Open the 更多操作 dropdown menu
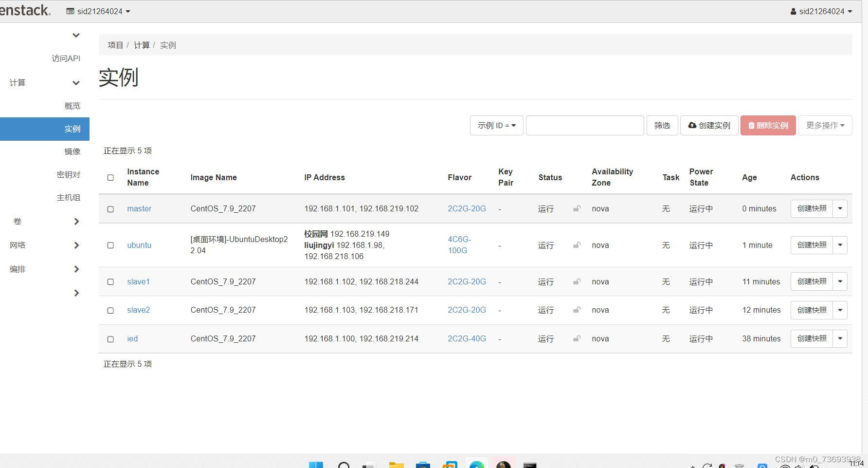 click(825, 125)
